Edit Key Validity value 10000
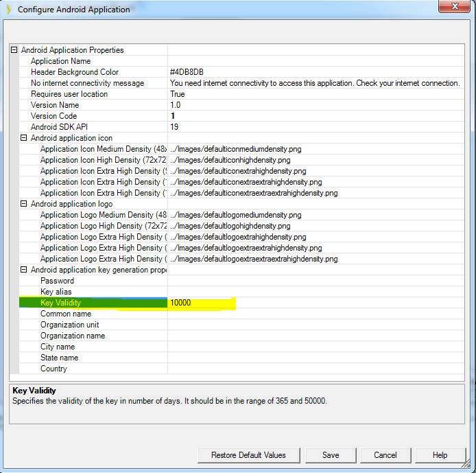 [316, 303]
